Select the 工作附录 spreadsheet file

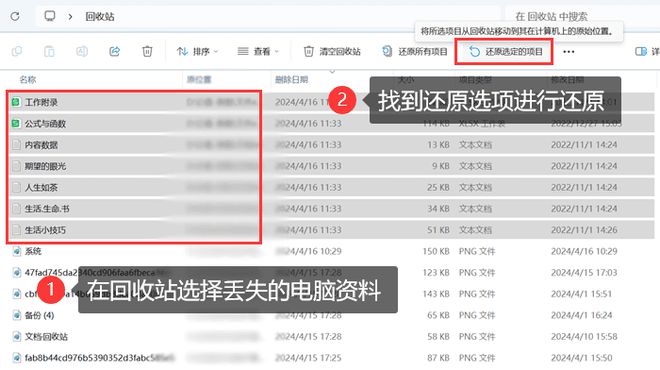(41, 102)
